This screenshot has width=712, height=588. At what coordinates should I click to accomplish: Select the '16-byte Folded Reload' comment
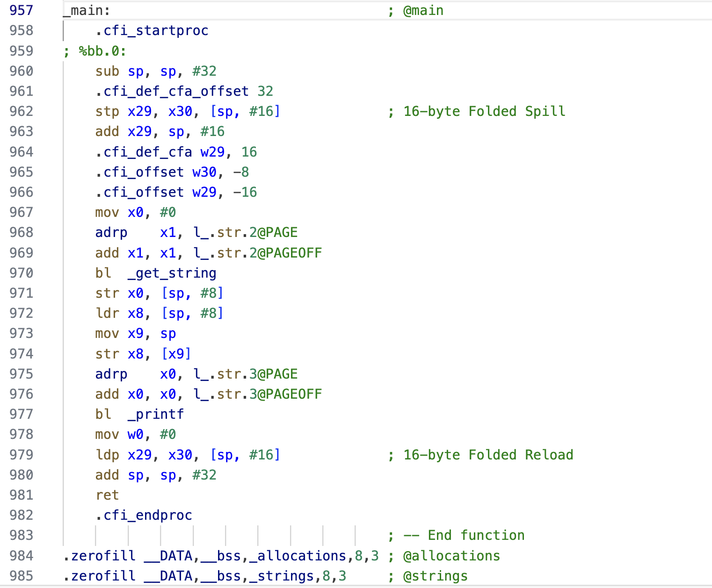click(x=488, y=455)
